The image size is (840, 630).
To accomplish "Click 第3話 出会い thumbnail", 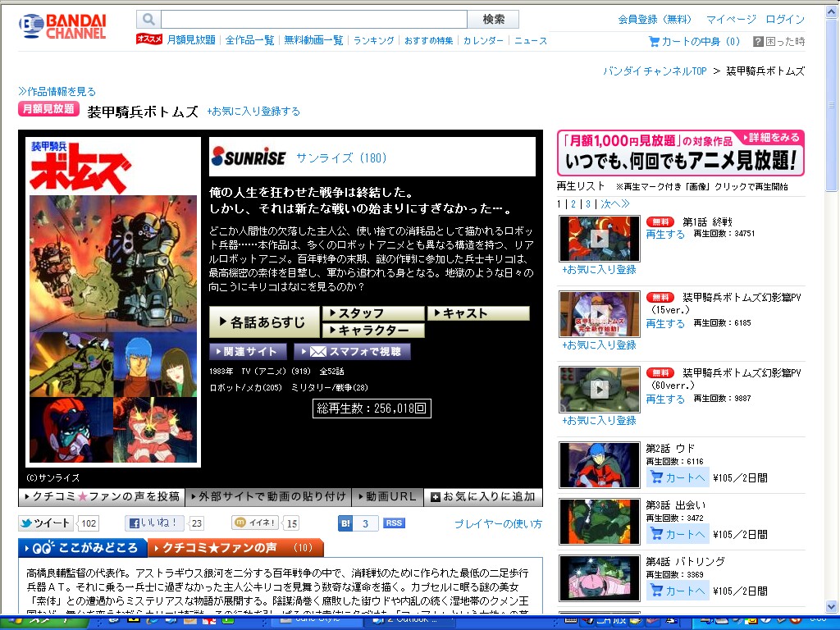I will [x=600, y=522].
